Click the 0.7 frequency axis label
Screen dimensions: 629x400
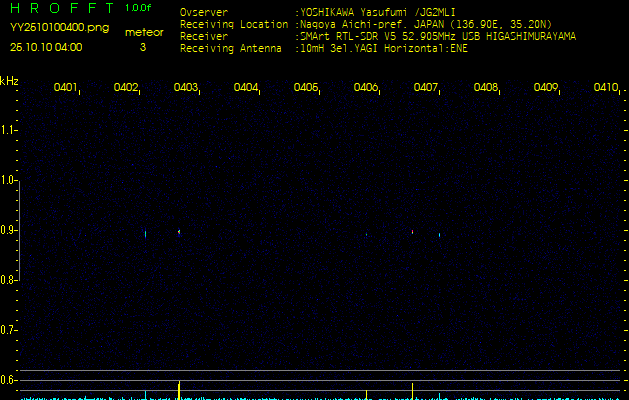point(7,330)
